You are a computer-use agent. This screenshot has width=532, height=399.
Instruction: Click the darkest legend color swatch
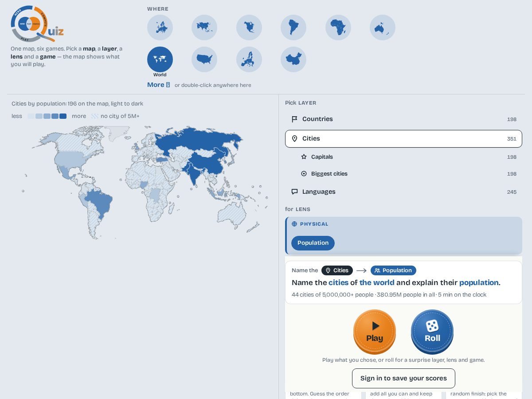63,116
